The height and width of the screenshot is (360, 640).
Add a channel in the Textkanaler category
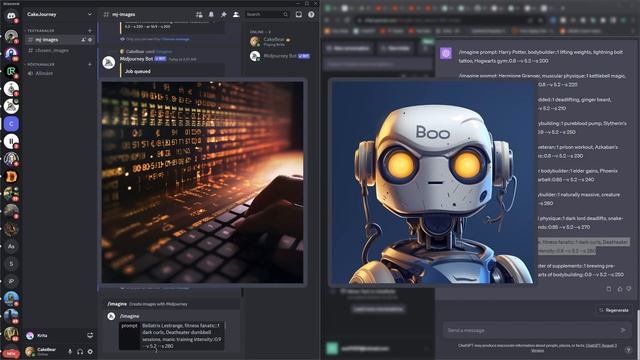tap(90, 31)
